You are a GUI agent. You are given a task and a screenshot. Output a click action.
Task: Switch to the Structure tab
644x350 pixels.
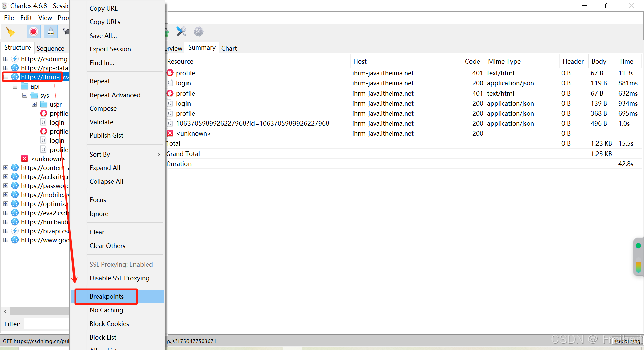click(x=17, y=48)
